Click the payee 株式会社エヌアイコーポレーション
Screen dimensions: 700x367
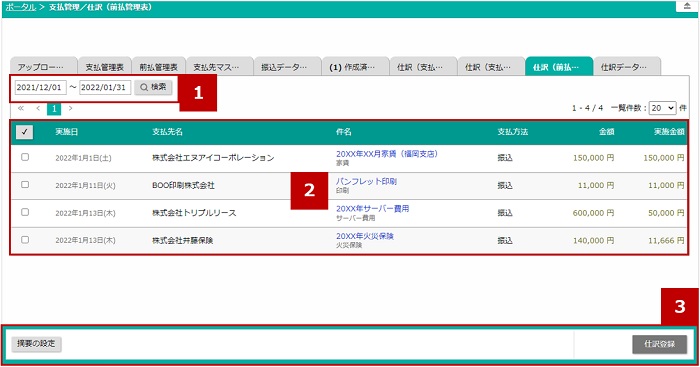pyautogui.click(x=213, y=158)
